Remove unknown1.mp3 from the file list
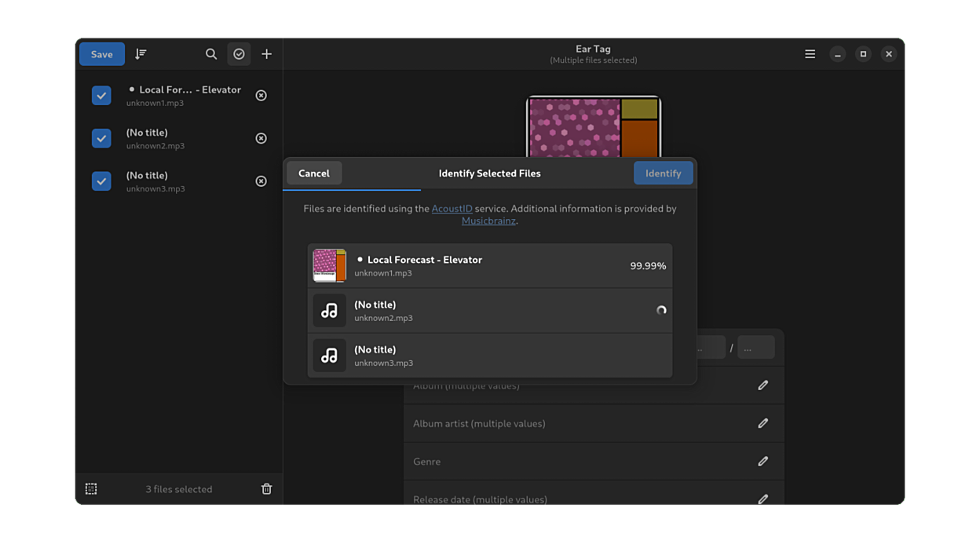The height and width of the screenshot is (551, 980). [261, 96]
